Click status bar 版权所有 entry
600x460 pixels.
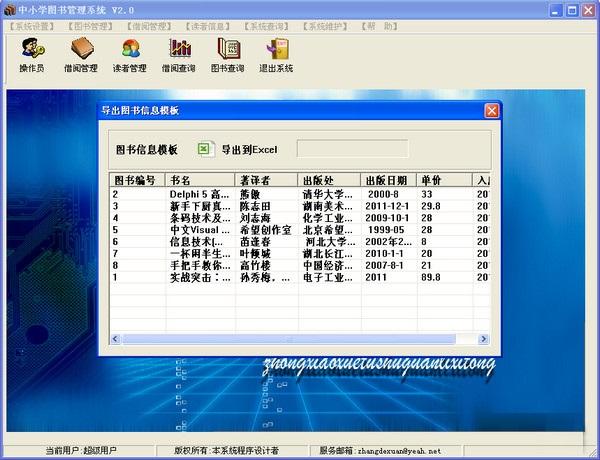pyautogui.click(x=226, y=451)
